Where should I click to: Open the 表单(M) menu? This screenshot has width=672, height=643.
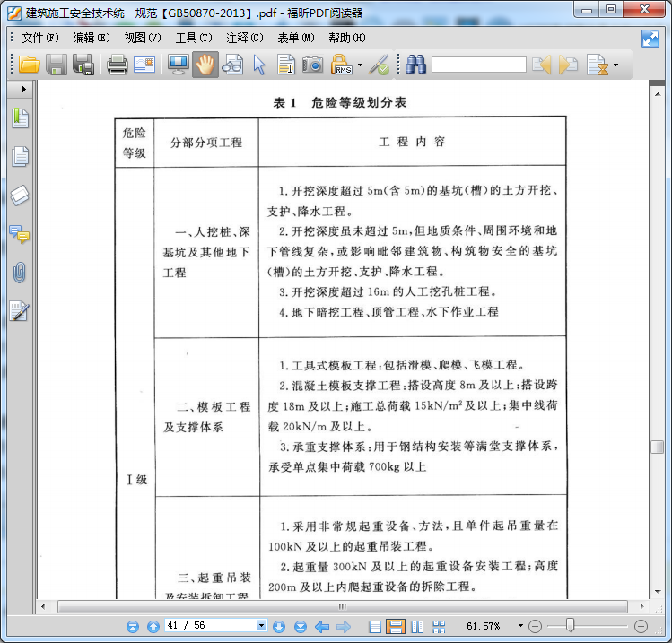tap(296, 39)
